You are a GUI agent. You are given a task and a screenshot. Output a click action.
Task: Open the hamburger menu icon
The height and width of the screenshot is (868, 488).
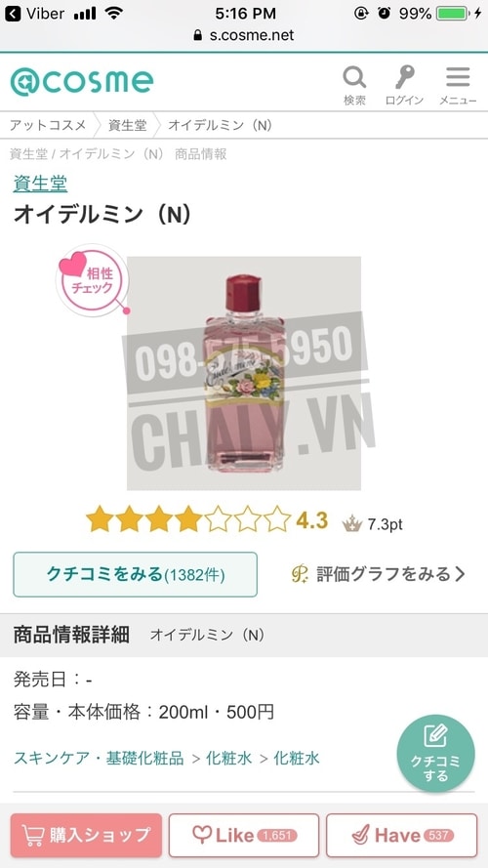pos(458,77)
